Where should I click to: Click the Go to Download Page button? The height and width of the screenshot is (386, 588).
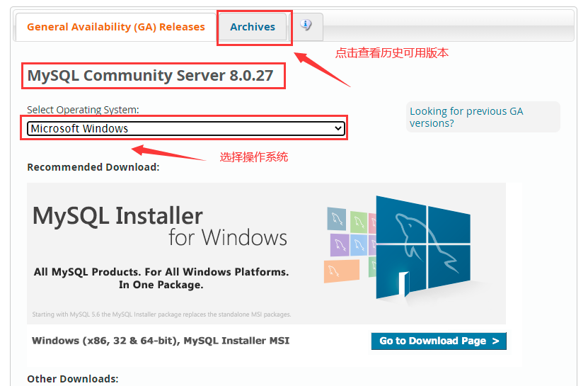point(439,341)
